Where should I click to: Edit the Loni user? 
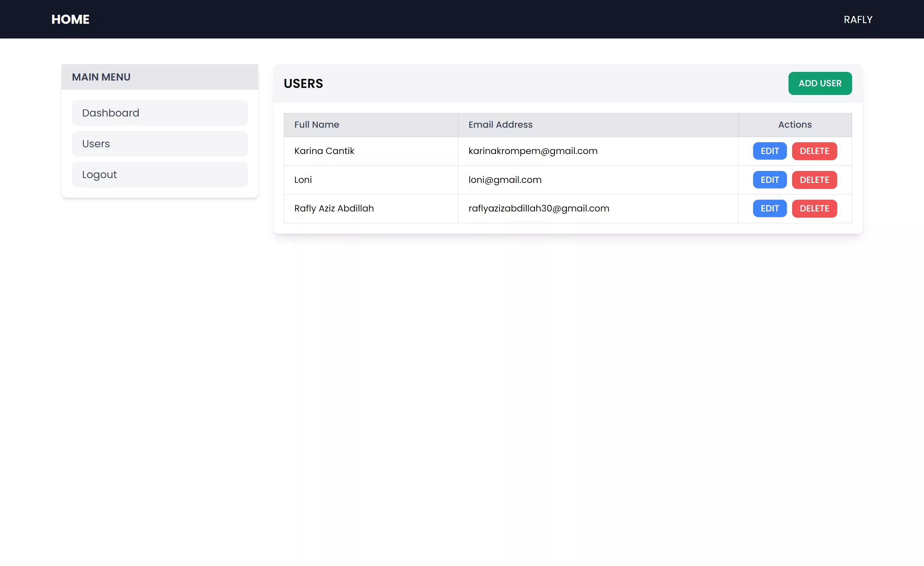coord(770,180)
